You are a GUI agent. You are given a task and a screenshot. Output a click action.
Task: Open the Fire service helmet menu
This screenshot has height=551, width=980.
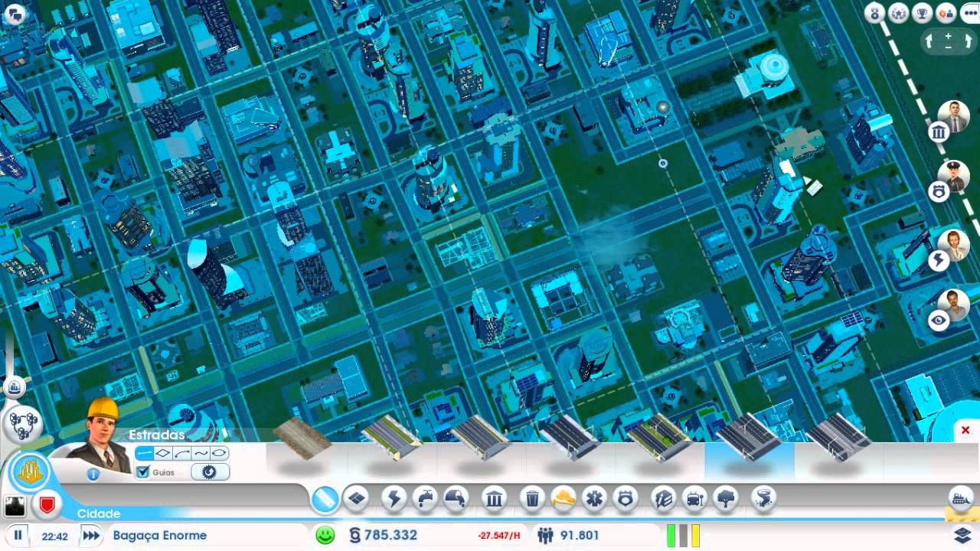click(x=564, y=499)
